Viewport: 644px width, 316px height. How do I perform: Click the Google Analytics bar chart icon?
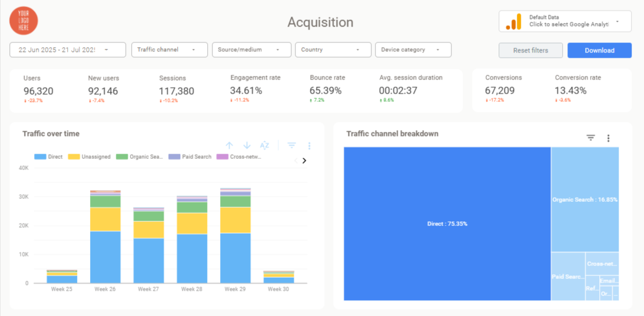pos(513,22)
